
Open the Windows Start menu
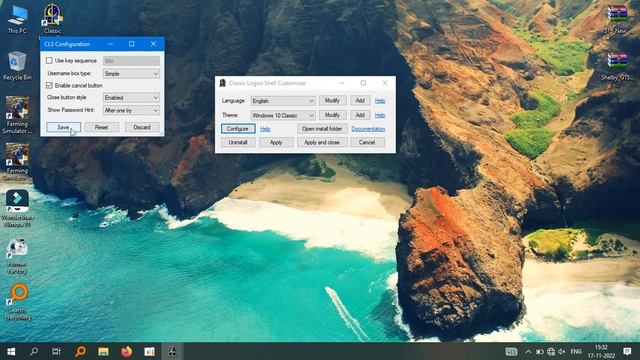click(11, 351)
